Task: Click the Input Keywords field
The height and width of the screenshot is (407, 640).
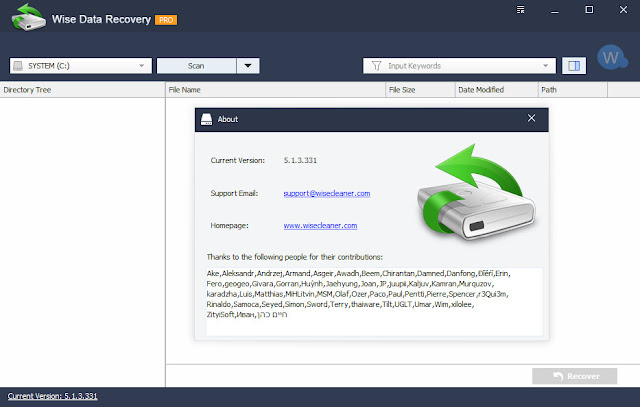Action: [459, 66]
